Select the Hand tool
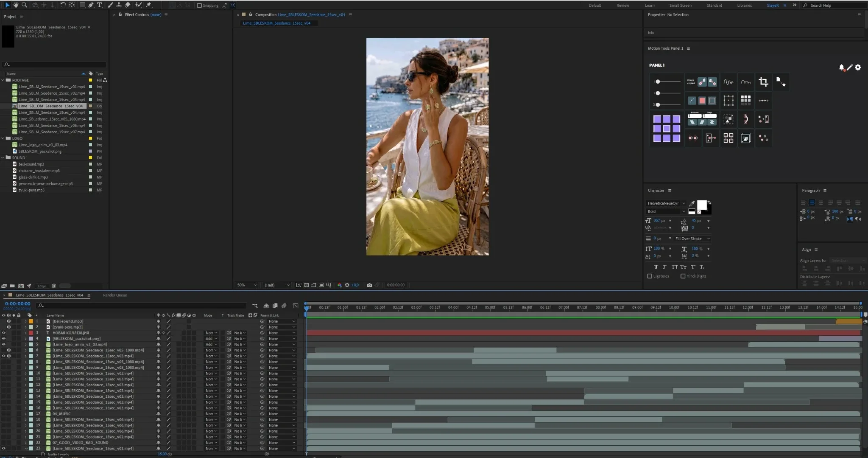The image size is (868, 458). 16,5
